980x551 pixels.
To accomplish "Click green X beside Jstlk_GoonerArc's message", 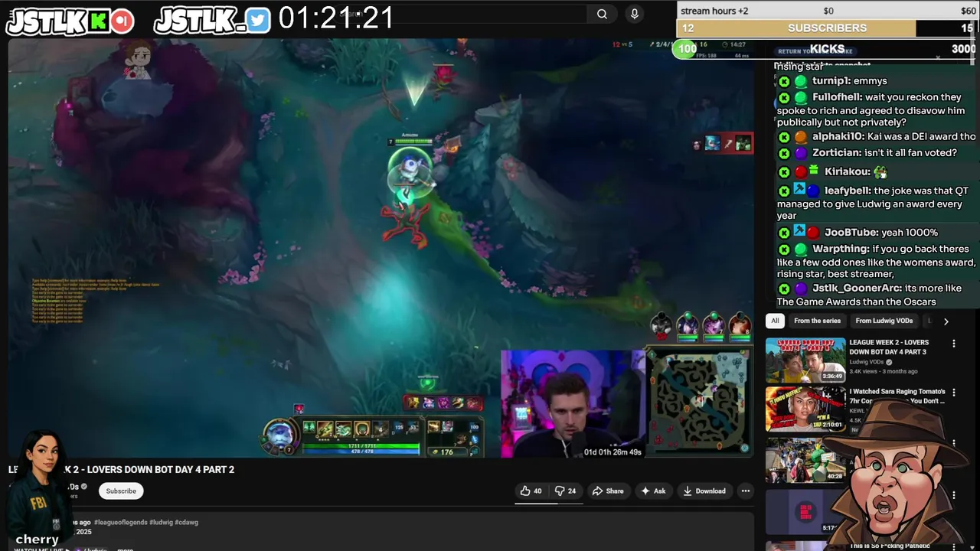I will pyautogui.click(x=784, y=289).
